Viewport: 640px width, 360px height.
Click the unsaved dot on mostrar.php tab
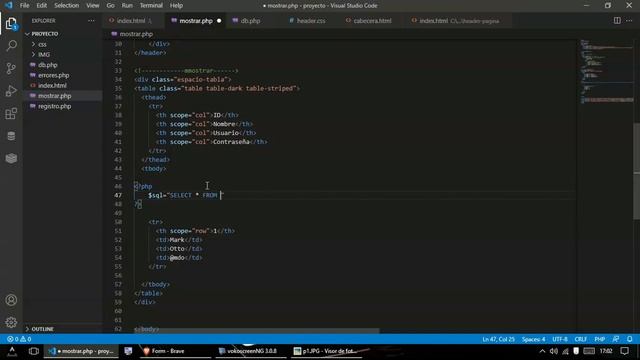click(x=219, y=21)
